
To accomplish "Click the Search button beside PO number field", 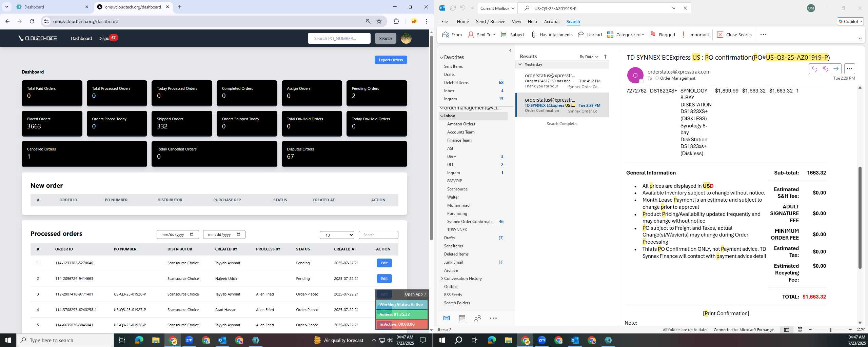I will [x=385, y=38].
